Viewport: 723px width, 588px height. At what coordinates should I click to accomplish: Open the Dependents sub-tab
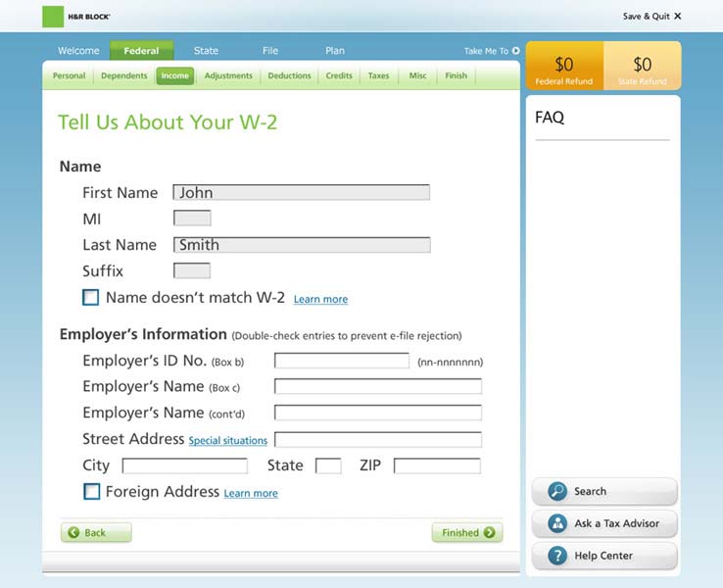(x=124, y=75)
